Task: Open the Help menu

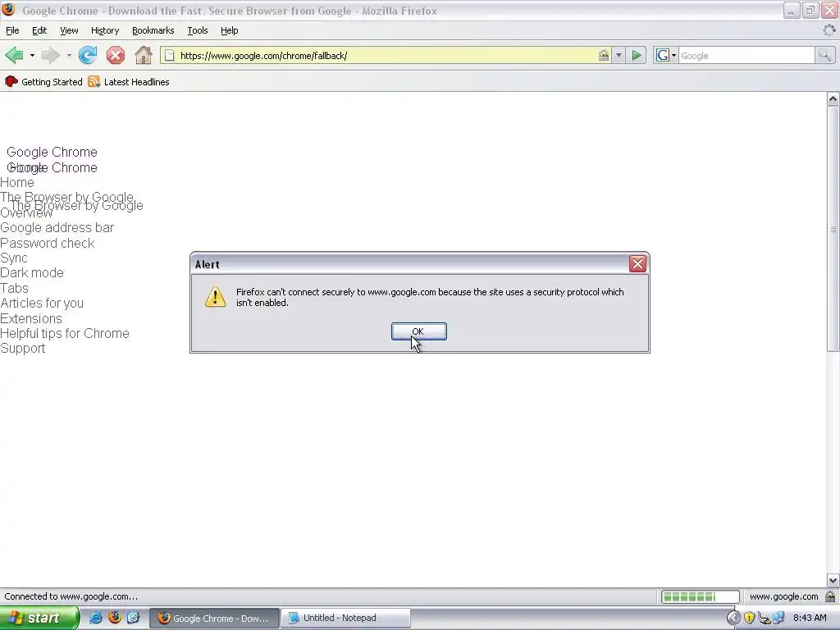Action: (230, 30)
